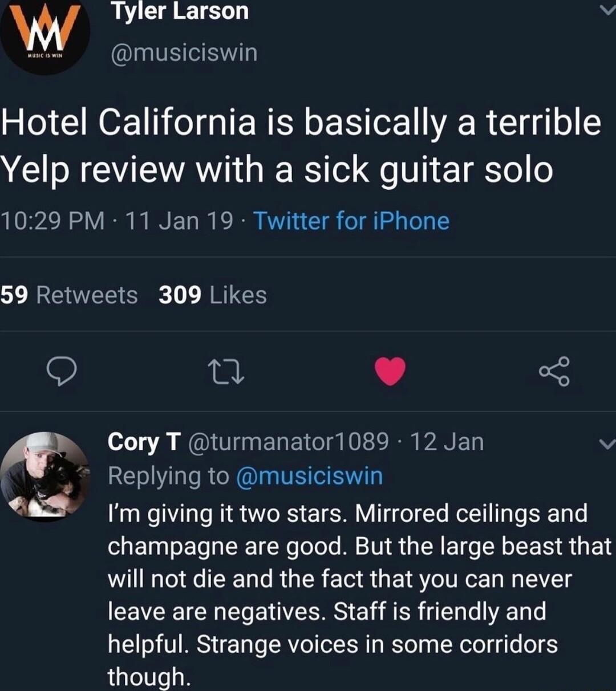
Task: Click Tyler Larson's Music Is Win profile avatar
Action: point(43,34)
